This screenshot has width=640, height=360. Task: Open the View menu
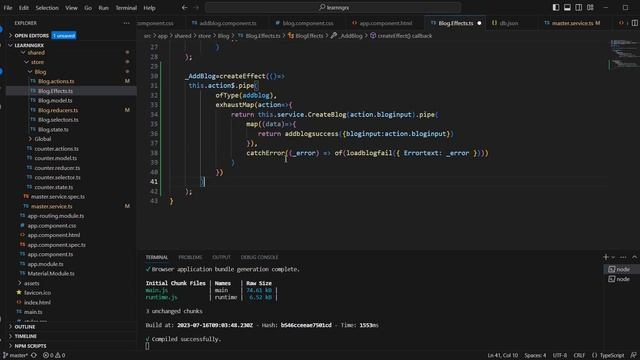pos(71,8)
